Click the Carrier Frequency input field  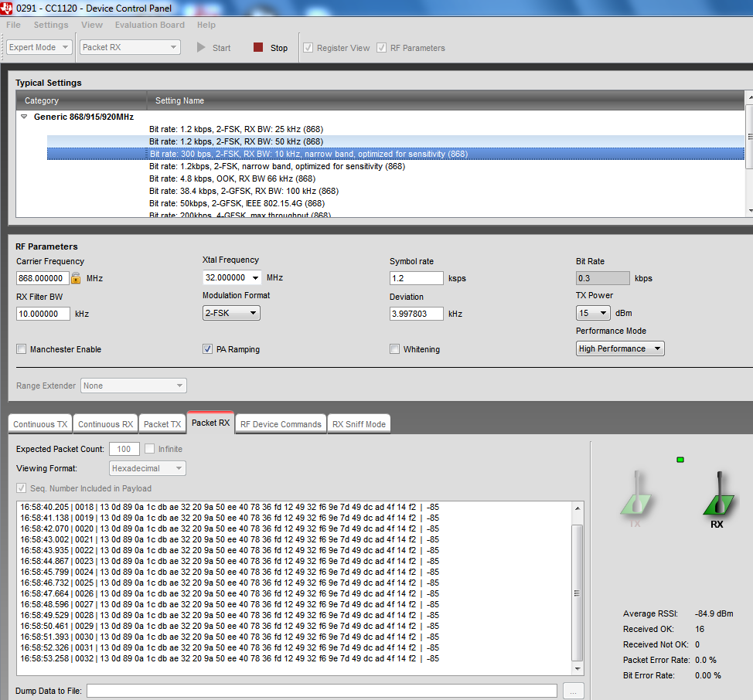tap(43, 278)
